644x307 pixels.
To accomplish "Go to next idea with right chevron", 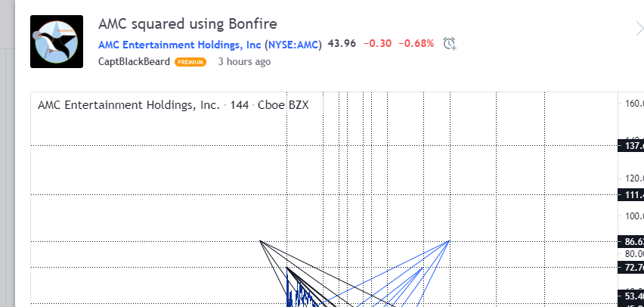I will (x=639, y=29).
